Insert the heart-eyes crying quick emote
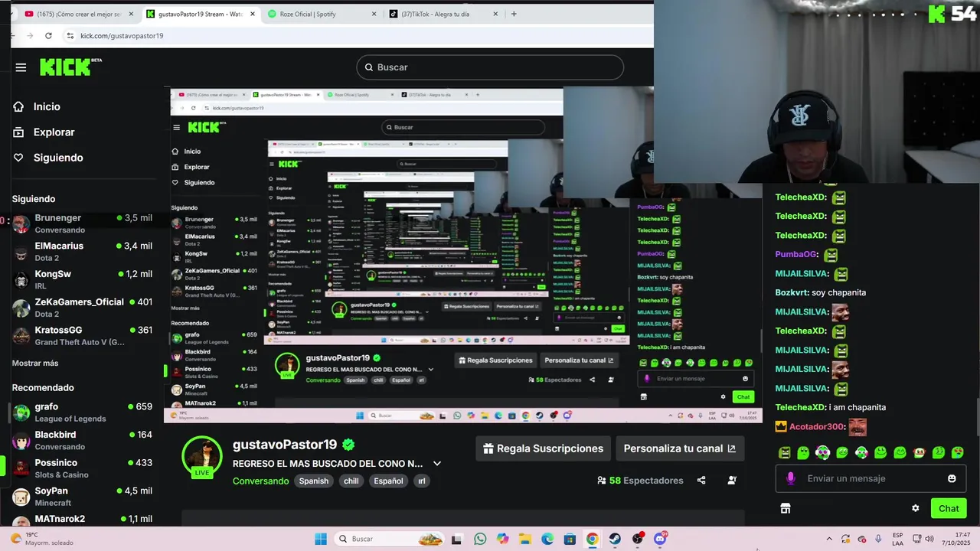This screenshot has height=551, width=980. [x=957, y=452]
